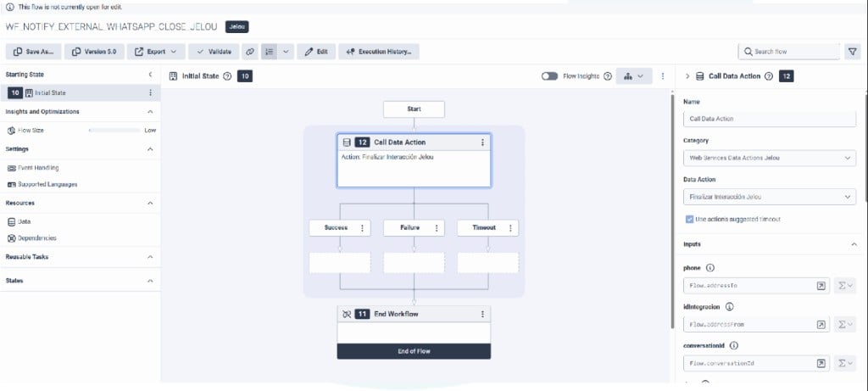Collapse the left sidebar next to Starting State

click(x=150, y=74)
